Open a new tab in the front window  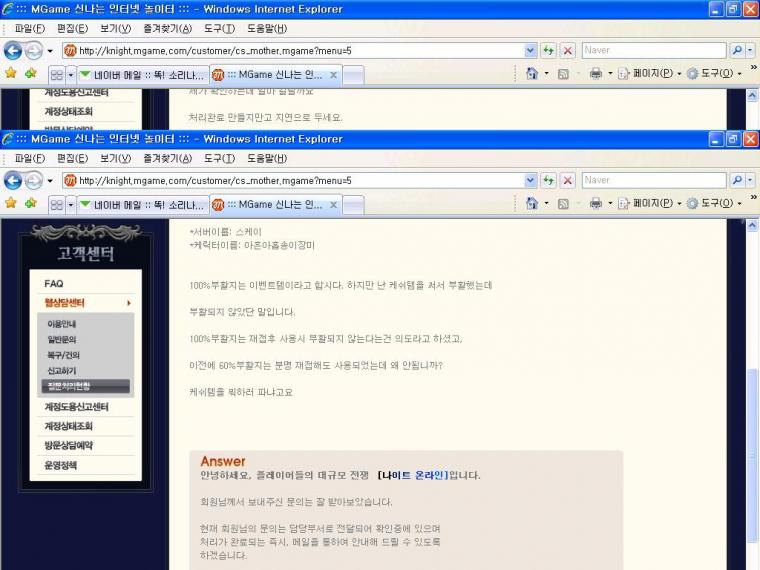coord(353,205)
